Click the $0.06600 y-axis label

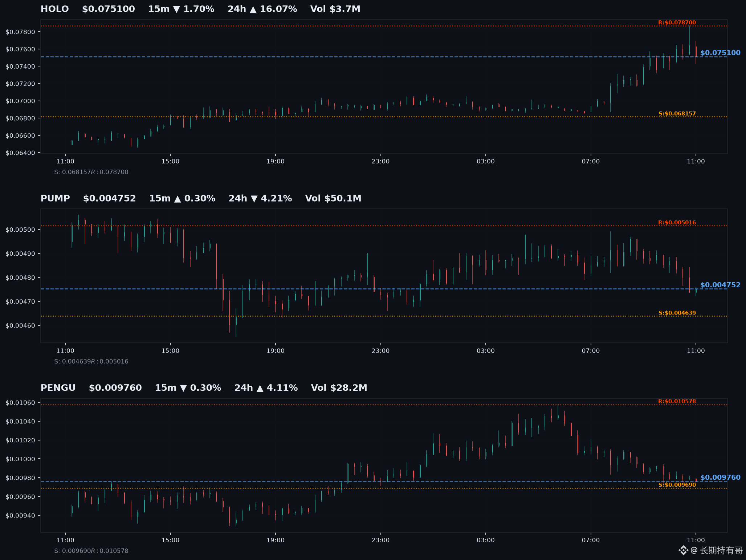[x=20, y=135]
